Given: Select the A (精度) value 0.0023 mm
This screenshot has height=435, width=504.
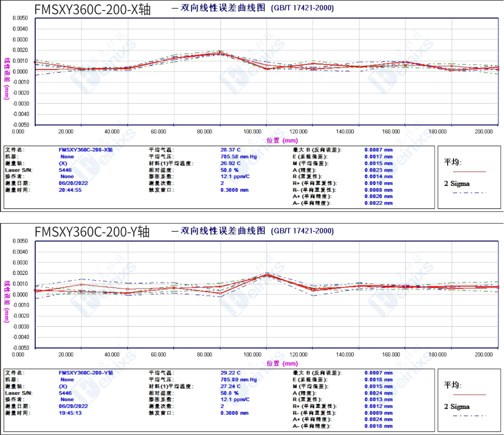Looking at the screenshot, I should pos(378,170).
